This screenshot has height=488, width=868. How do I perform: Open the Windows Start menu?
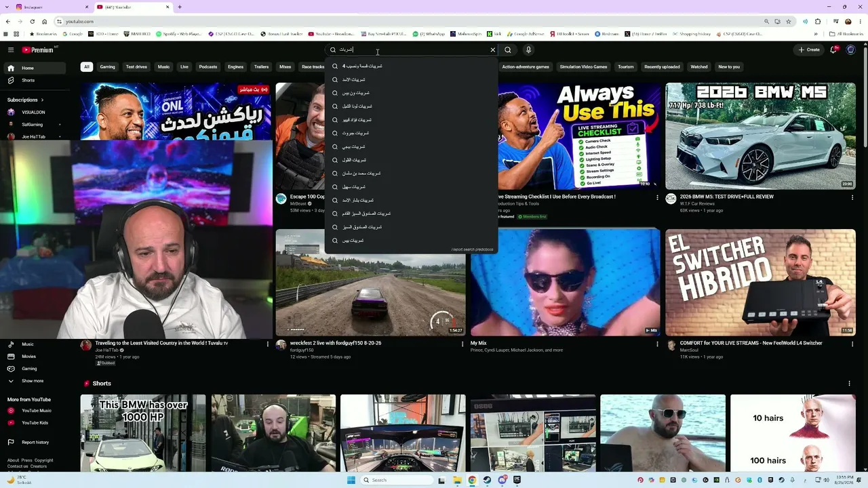pyautogui.click(x=351, y=480)
